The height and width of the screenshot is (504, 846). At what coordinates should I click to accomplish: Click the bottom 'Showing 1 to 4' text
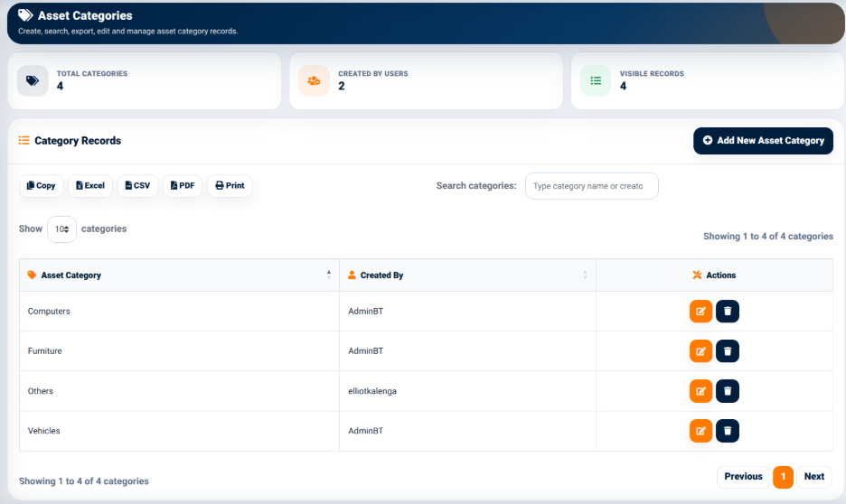[x=84, y=481]
